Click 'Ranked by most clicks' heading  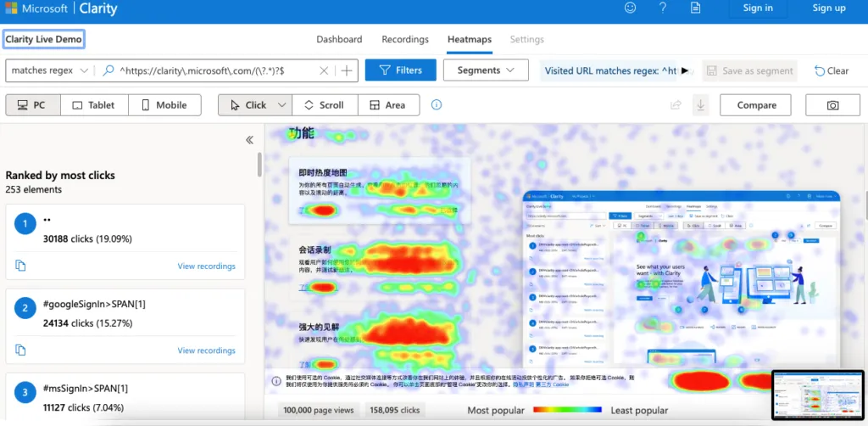tap(60, 175)
